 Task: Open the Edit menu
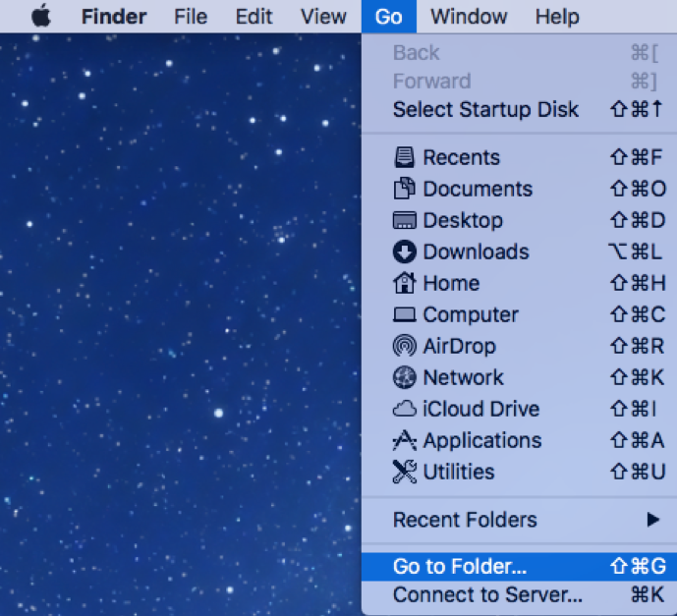pyautogui.click(x=254, y=17)
